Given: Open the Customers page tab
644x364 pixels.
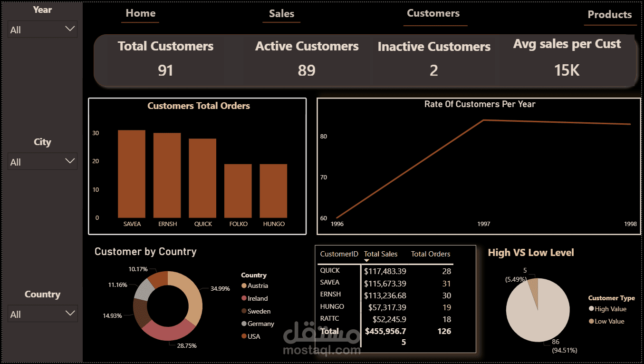Looking at the screenshot, I should coord(433,13).
